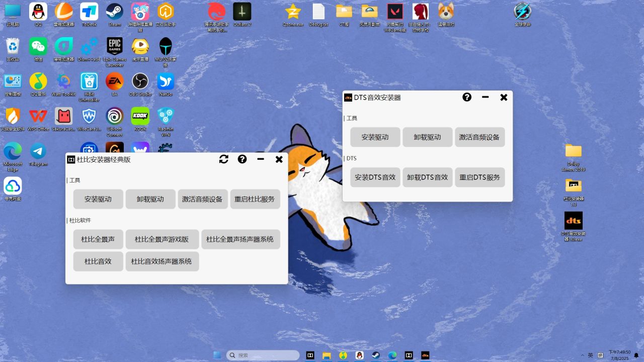This screenshot has height=362, width=644.
Task: Select the ToDesk desktop icon
Action: click(89, 14)
